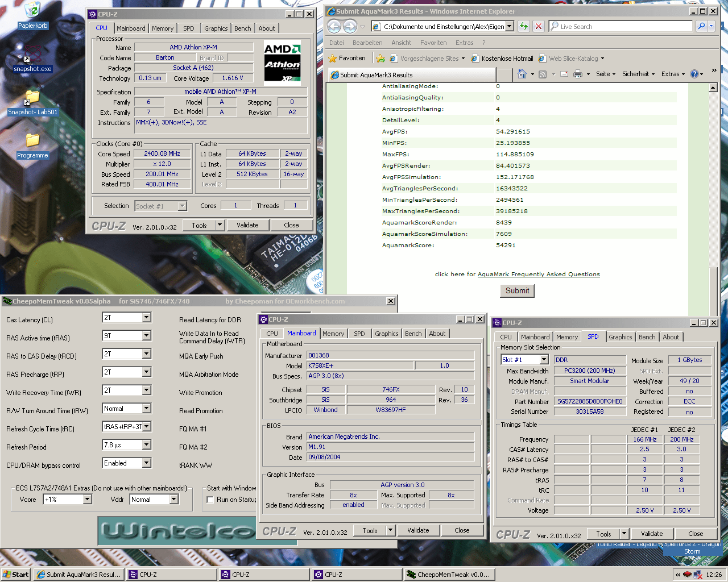Click Close in Mainboard CPU-Z window

pyautogui.click(x=462, y=530)
